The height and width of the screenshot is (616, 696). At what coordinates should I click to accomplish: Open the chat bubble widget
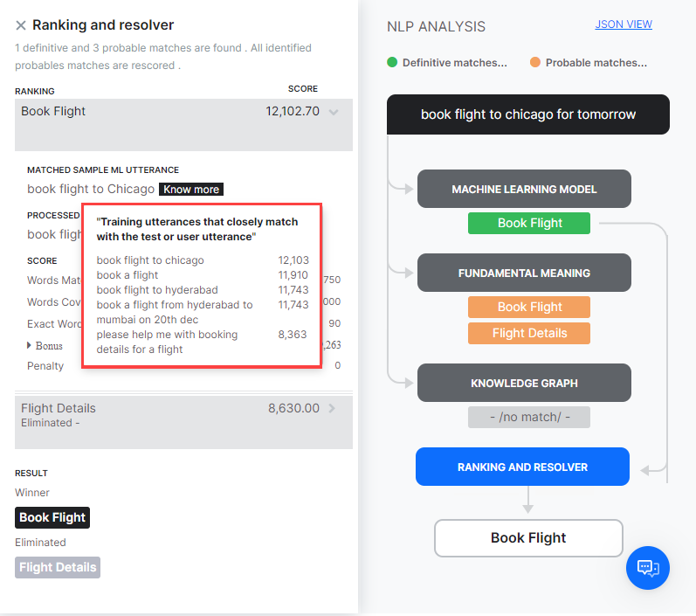coord(647,567)
